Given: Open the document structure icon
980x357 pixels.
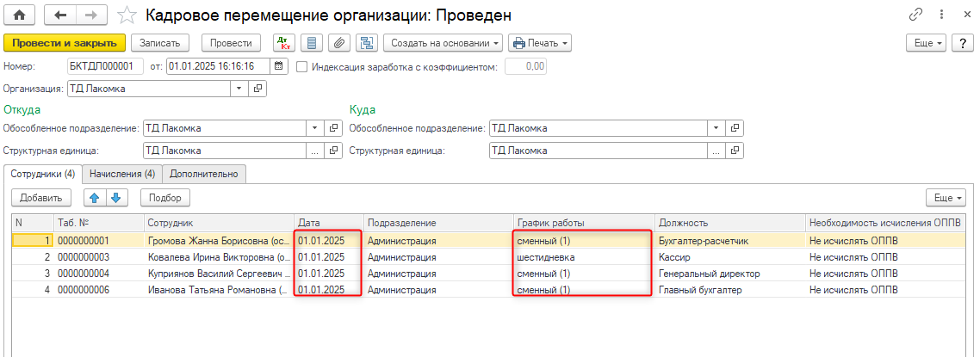Looking at the screenshot, I should (367, 42).
